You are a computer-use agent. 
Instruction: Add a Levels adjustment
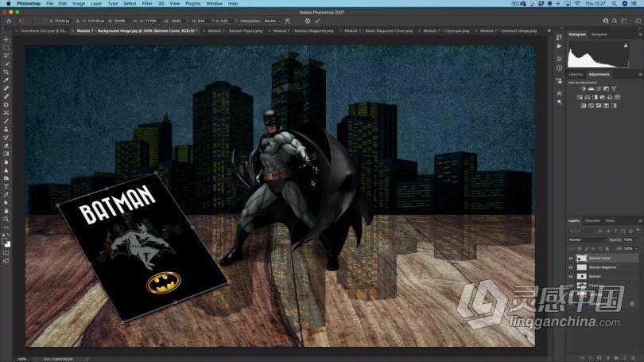tap(591, 89)
